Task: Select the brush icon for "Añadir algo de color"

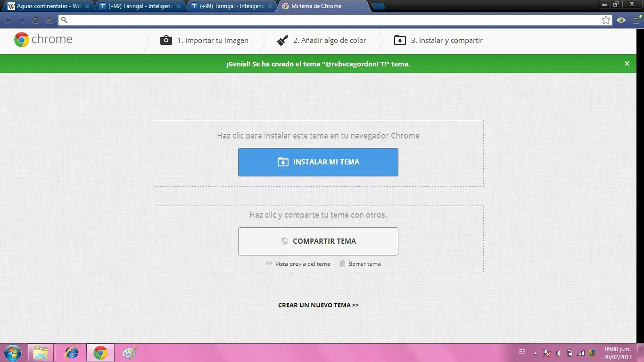Action: coord(282,40)
